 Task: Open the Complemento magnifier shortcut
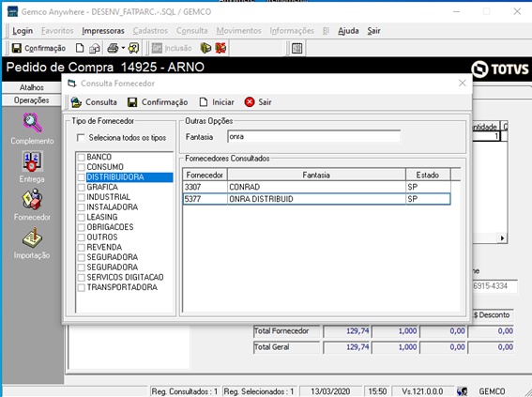point(32,123)
